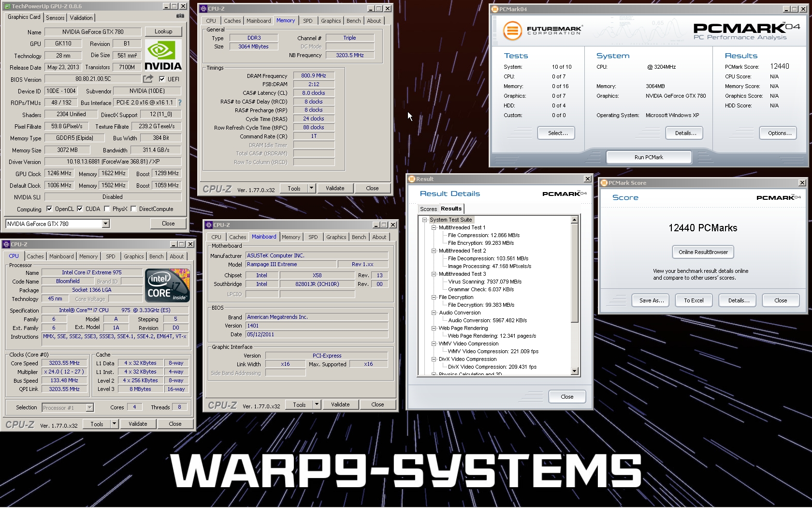Click the Result window title icon
Viewport: 812px width, 508px height.
412,179
